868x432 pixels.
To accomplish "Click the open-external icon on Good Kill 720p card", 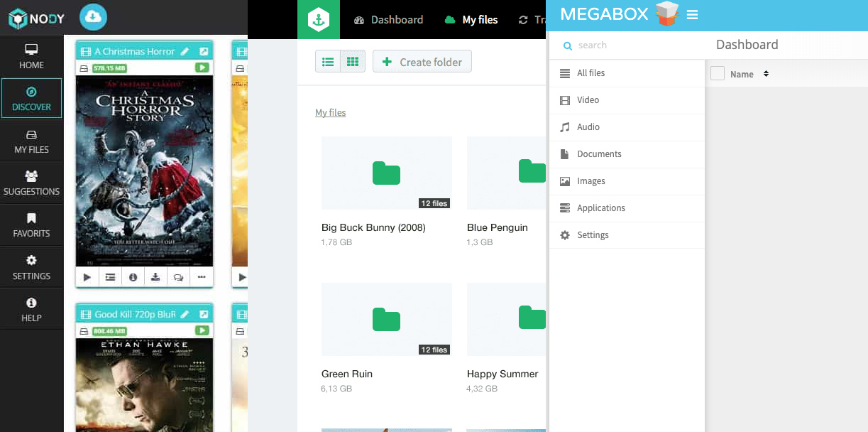I will click(204, 314).
